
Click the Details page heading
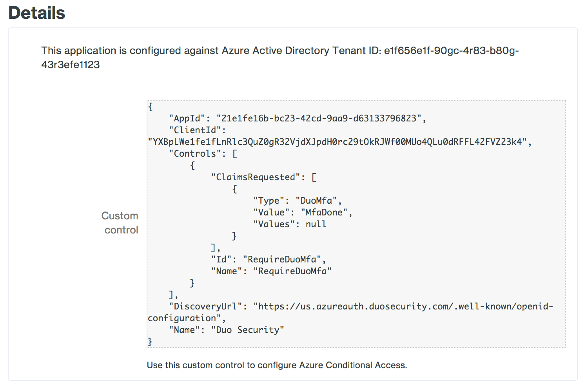pos(36,13)
